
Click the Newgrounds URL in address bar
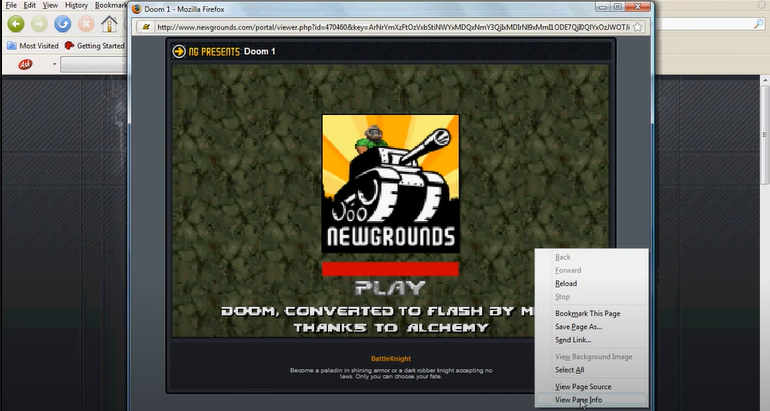point(393,27)
